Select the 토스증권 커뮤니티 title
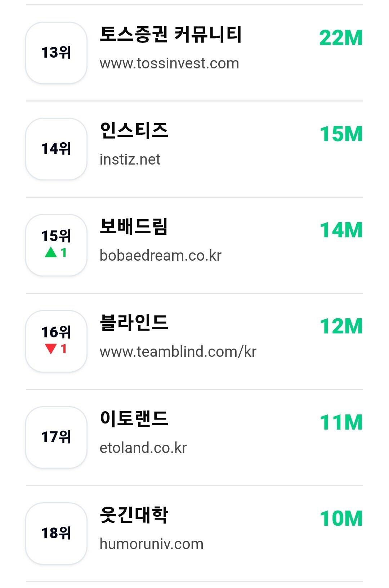Screen dimensions: 389x588 click(x=171, y=35)
